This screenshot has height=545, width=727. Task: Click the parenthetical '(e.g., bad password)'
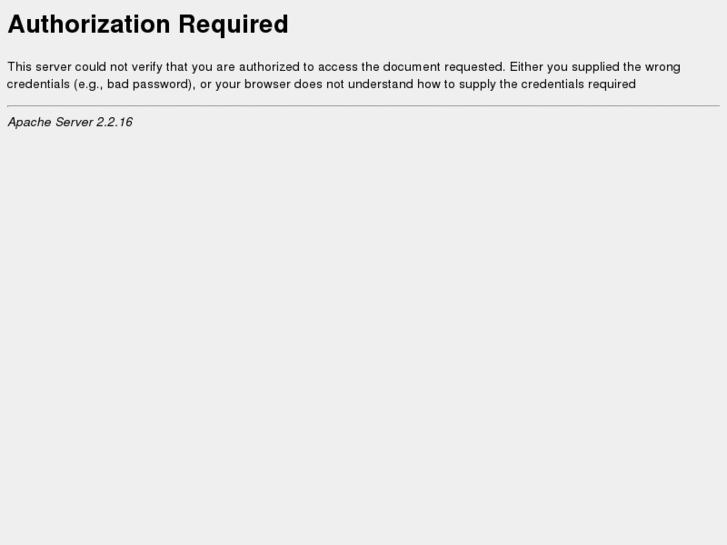pos(134,84)
